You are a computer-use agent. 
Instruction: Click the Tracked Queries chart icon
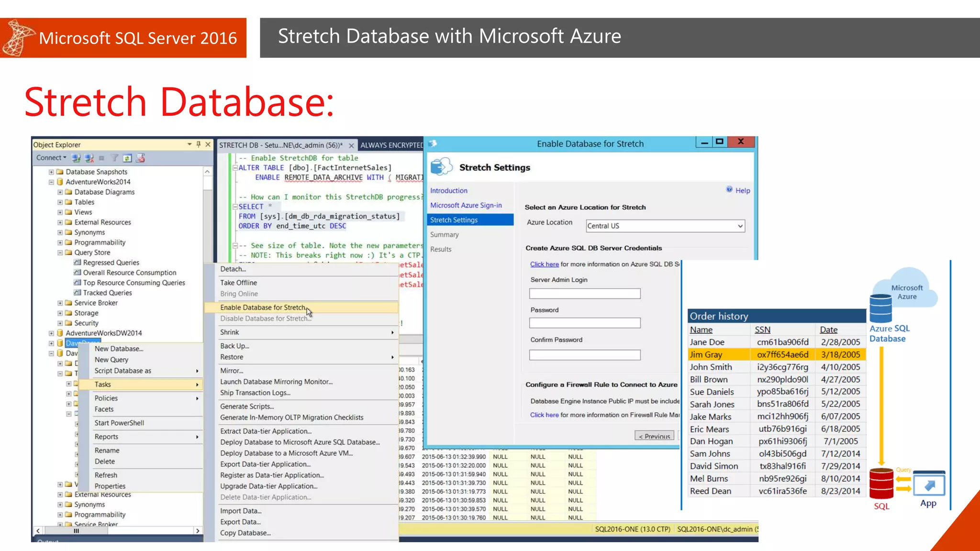(x=77, y=293)
